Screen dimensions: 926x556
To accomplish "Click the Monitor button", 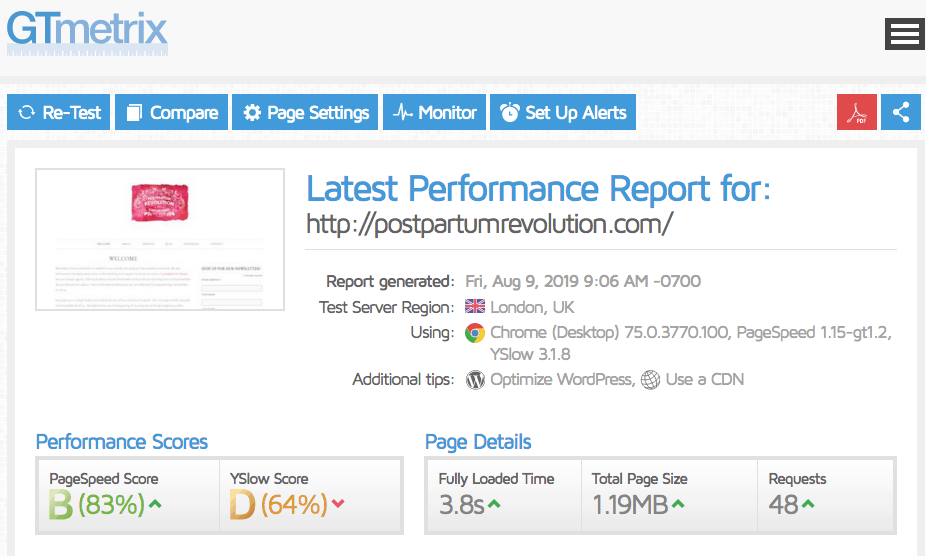I will (435, 112).
